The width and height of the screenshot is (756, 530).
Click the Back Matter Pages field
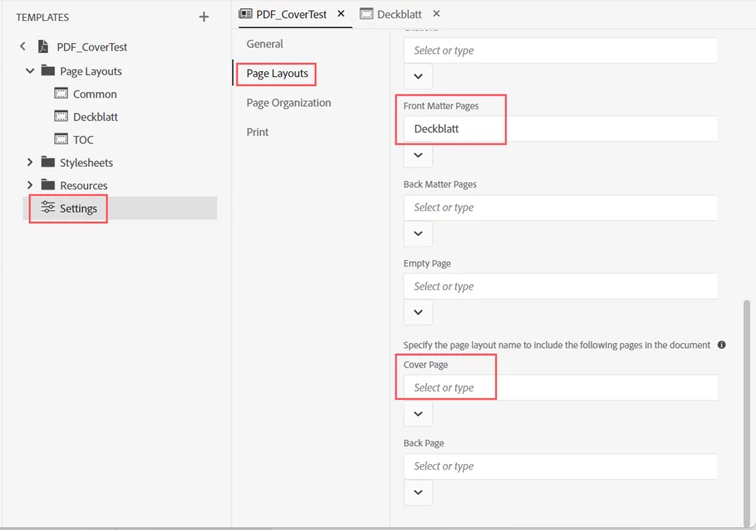point(560,207)
